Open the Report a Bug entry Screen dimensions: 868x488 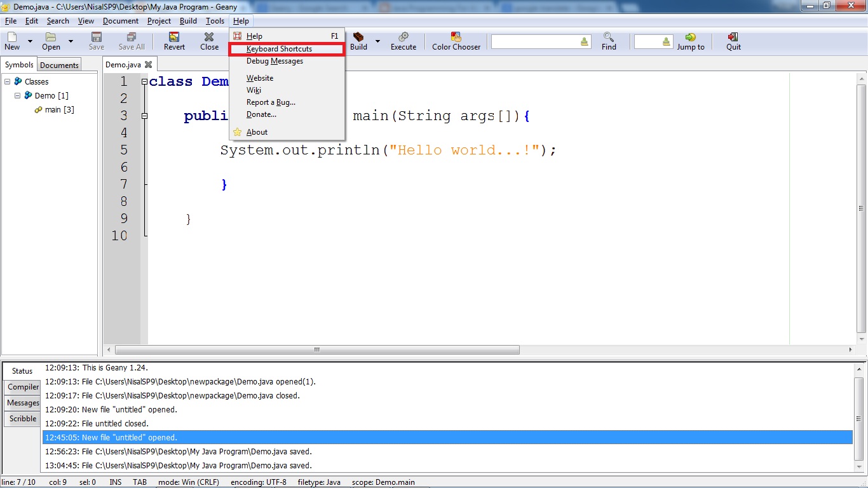click(271, 102)
